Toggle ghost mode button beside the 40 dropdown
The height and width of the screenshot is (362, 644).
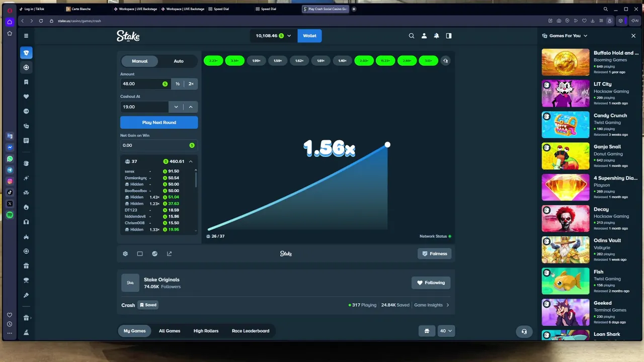[x=427, y=331]
